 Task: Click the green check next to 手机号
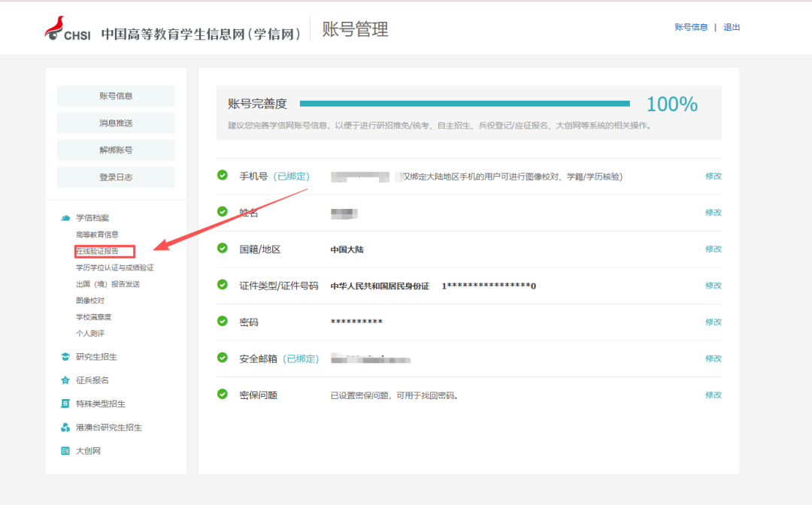click(x=222, y=175)
